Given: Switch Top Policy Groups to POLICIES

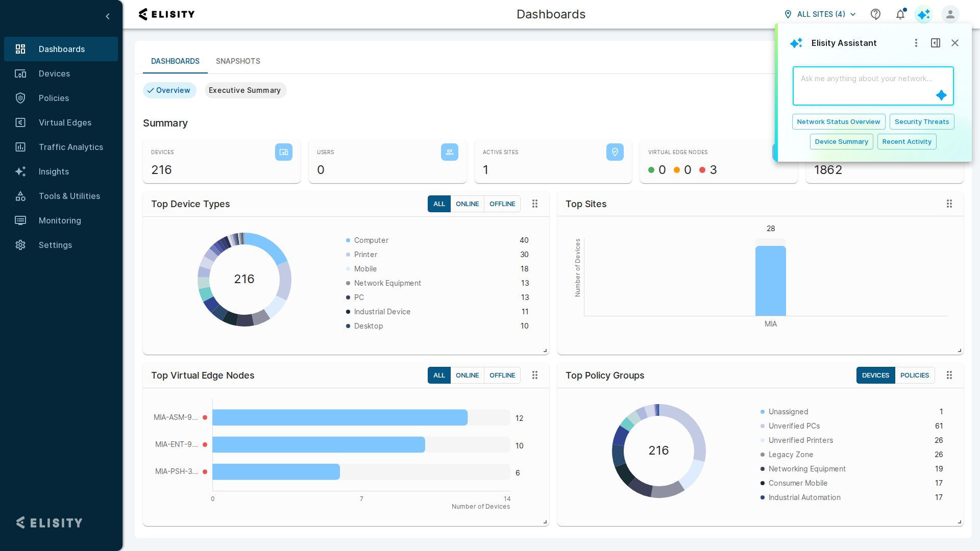Looking at the screenshot, I should click(x=914, y=375).
